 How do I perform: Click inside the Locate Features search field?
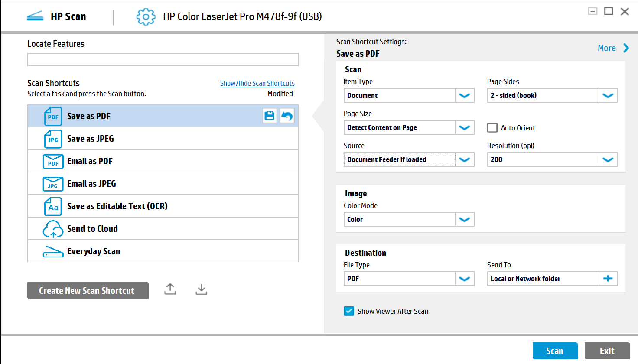[x=163, y=59]
